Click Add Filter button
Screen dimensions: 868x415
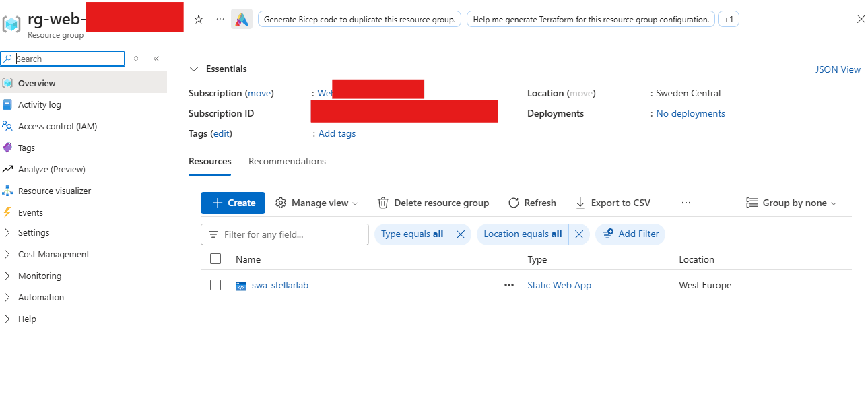coord(630,234)
